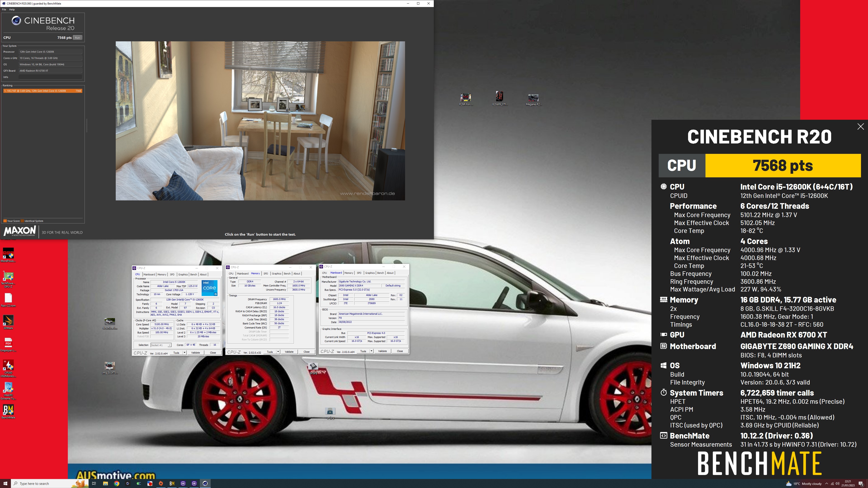
Task: Click Validate in CPU-tab CPU-Z window
Action: [x=196, y=353]
